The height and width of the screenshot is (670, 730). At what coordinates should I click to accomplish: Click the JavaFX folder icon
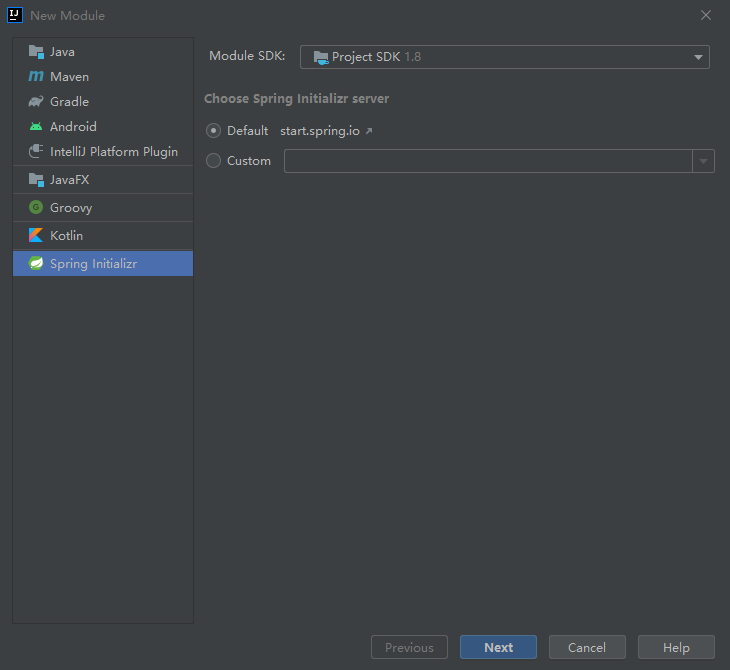(36, 179)
